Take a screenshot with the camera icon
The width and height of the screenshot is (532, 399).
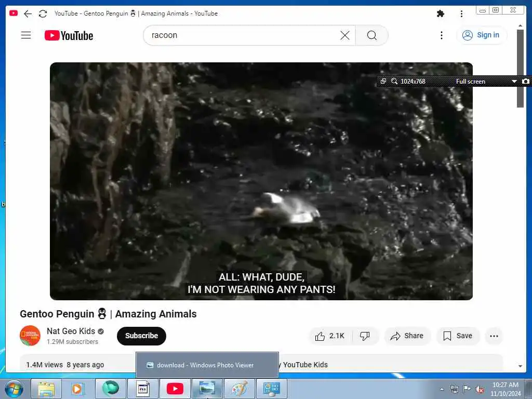[x=526, y=81]
